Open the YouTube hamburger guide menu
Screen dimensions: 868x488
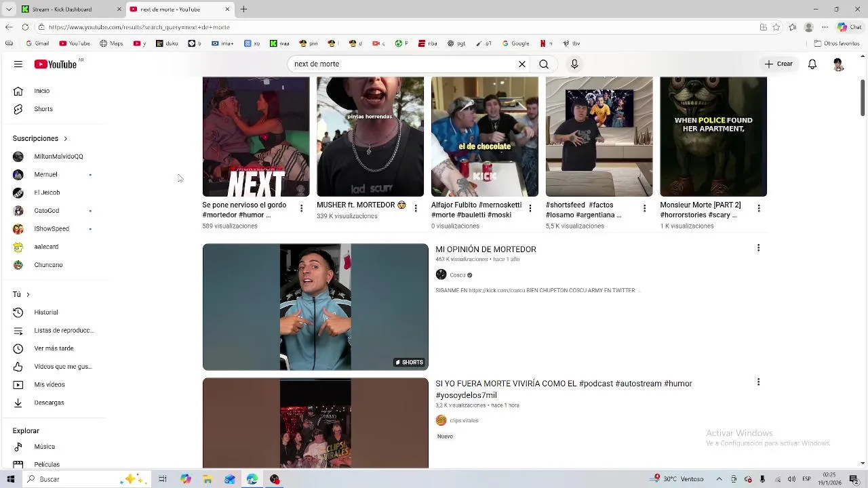click(x=18, y=64)
